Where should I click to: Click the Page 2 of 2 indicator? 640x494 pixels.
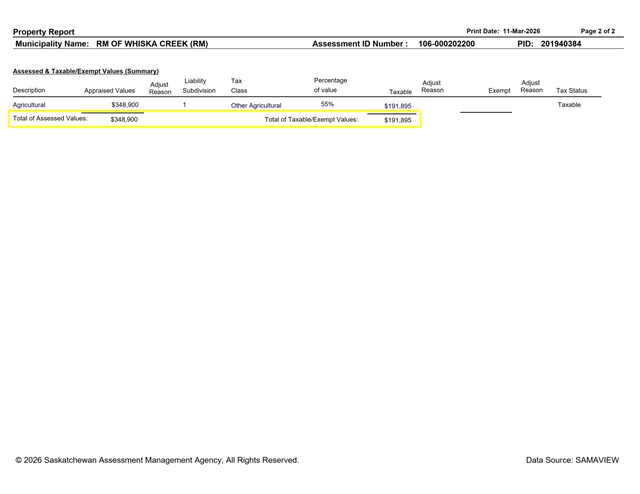click(x=598, y=32)
